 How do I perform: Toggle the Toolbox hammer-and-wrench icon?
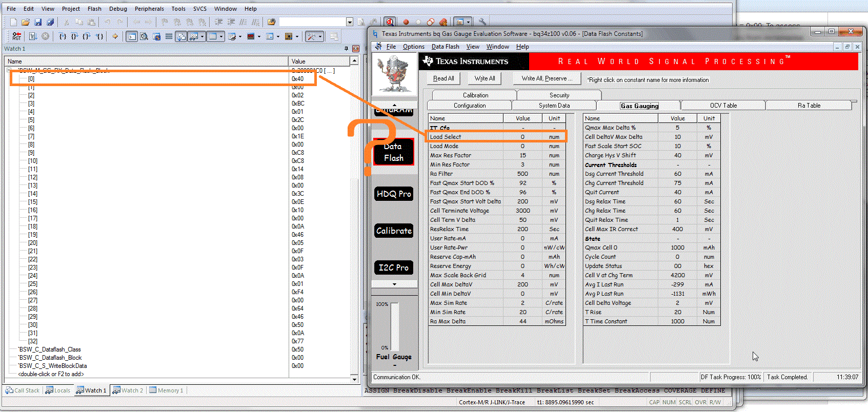tap(311, 36)
